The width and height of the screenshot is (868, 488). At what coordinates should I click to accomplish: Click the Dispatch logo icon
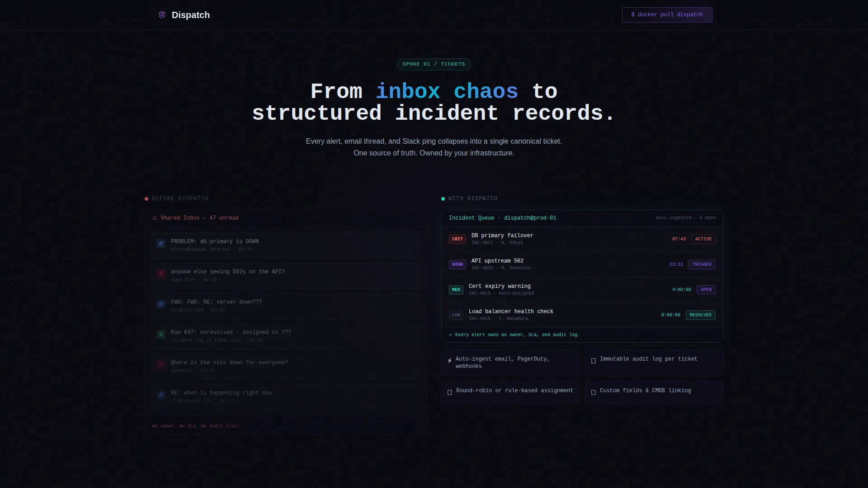pos(162,15)
